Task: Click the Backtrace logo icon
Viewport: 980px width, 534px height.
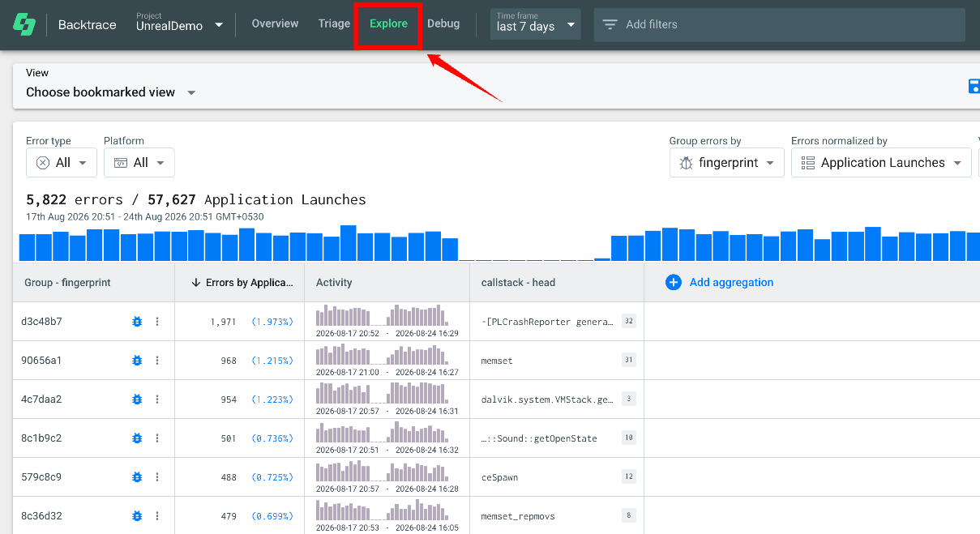Action: click(24, 24)
